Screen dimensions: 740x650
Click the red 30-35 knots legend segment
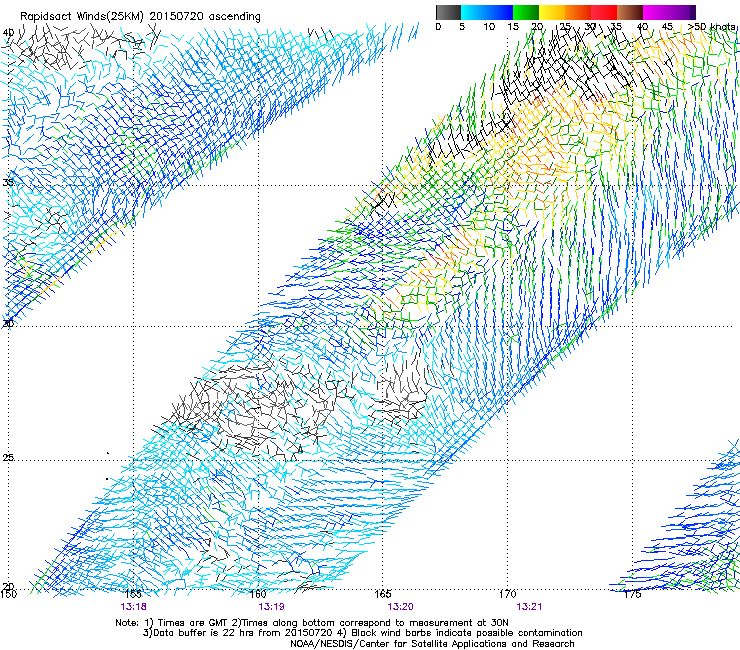[x=604, y=12]
